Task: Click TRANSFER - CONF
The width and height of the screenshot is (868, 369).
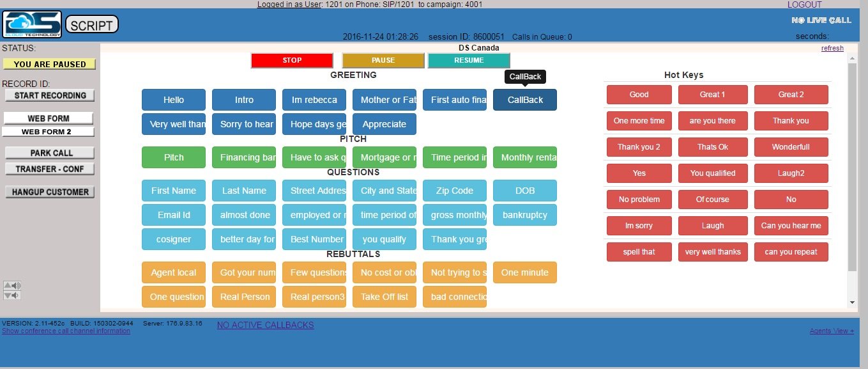Action: [50, 169]
